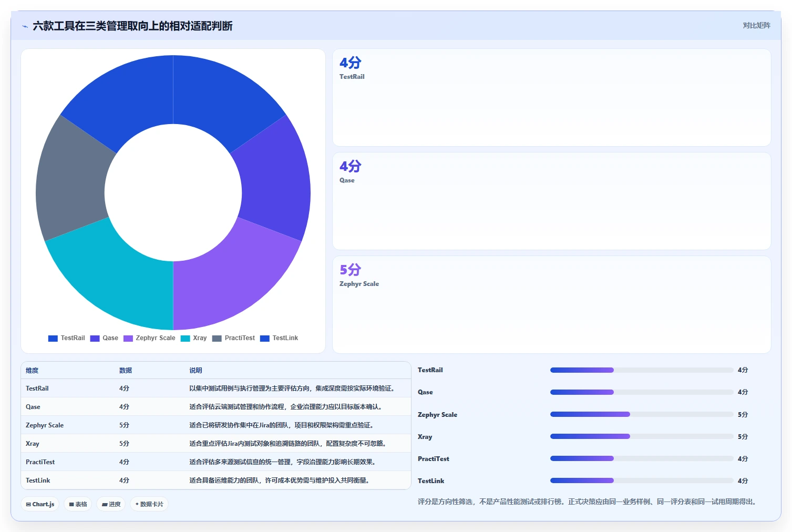
Task: Click the Chart.js tag chip
Action: 40,504
